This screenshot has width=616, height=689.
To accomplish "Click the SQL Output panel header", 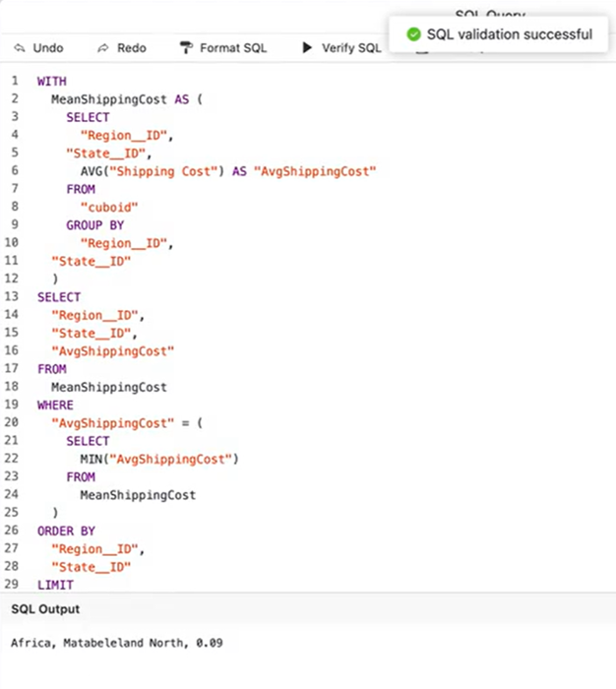I will tap(45, 609).
